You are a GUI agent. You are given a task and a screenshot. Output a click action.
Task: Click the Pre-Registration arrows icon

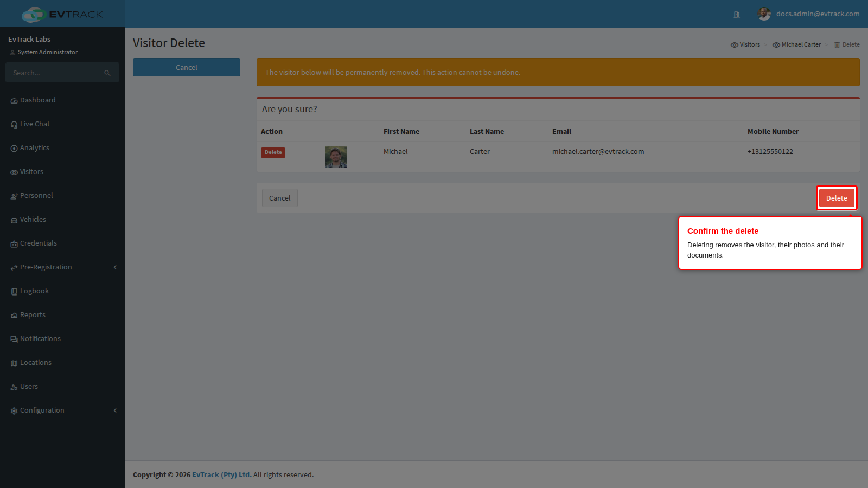pos(14,268)
